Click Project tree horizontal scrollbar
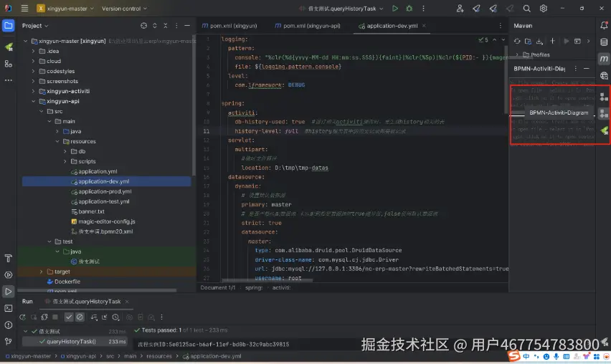This screenshot has height=364, width=611. pyautogui.click(x=98, y=290)
